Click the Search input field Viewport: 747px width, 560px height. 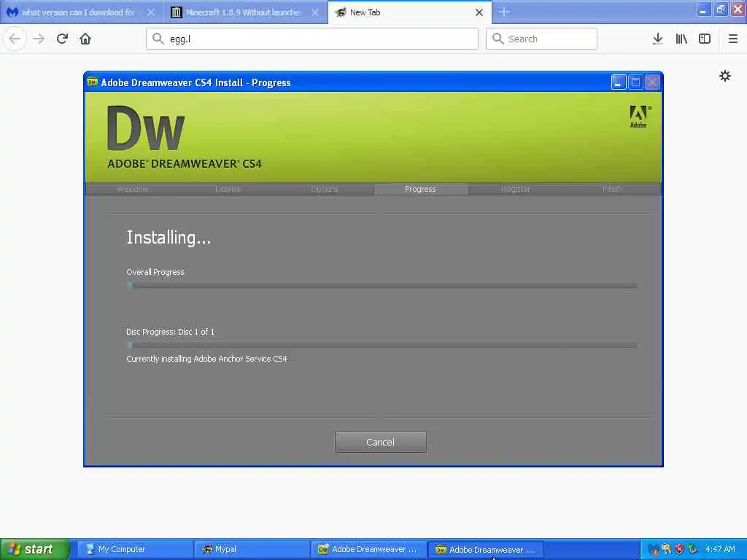[x=541, y=39]
